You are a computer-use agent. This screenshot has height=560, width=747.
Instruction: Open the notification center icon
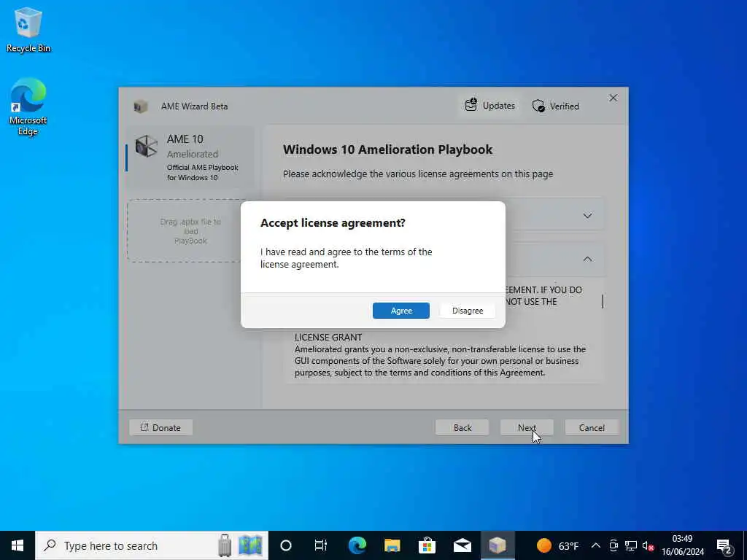pos(724,546)
